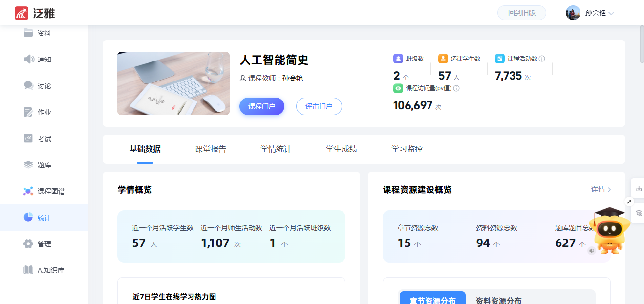
Task: Click the 班级数 purple icon
Action: pos(398,59)
